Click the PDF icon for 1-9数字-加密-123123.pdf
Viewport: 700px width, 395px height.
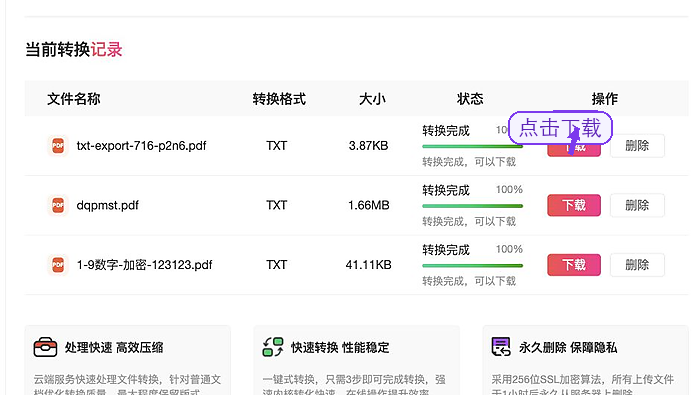tap(58, 265)
